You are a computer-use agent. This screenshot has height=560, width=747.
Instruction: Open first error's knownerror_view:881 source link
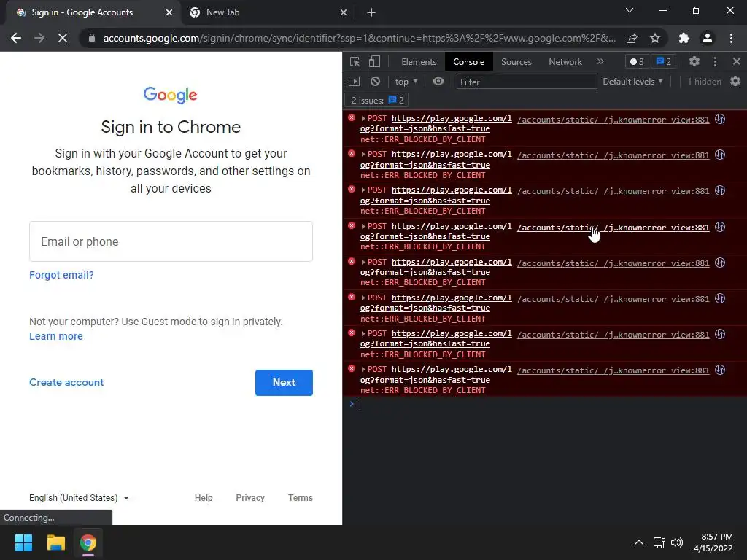point(613,120)
